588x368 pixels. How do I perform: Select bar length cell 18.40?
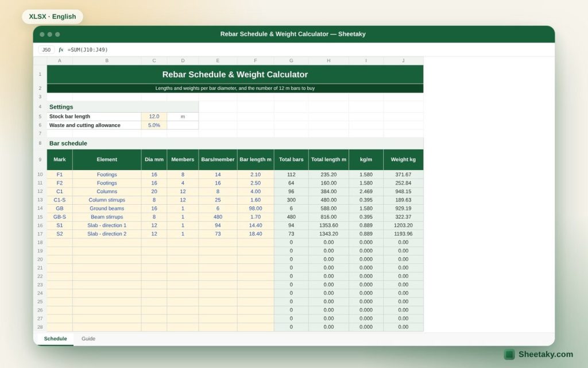[256, 234]
